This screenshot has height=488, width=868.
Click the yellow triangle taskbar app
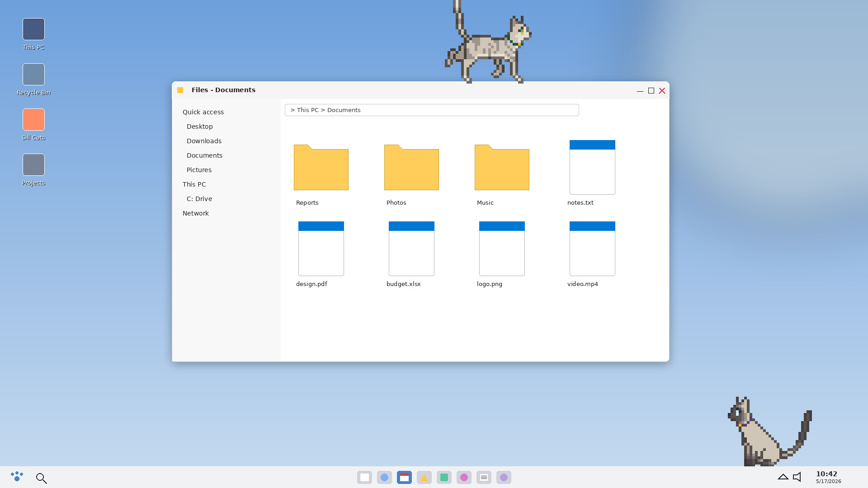click(424, 477)
